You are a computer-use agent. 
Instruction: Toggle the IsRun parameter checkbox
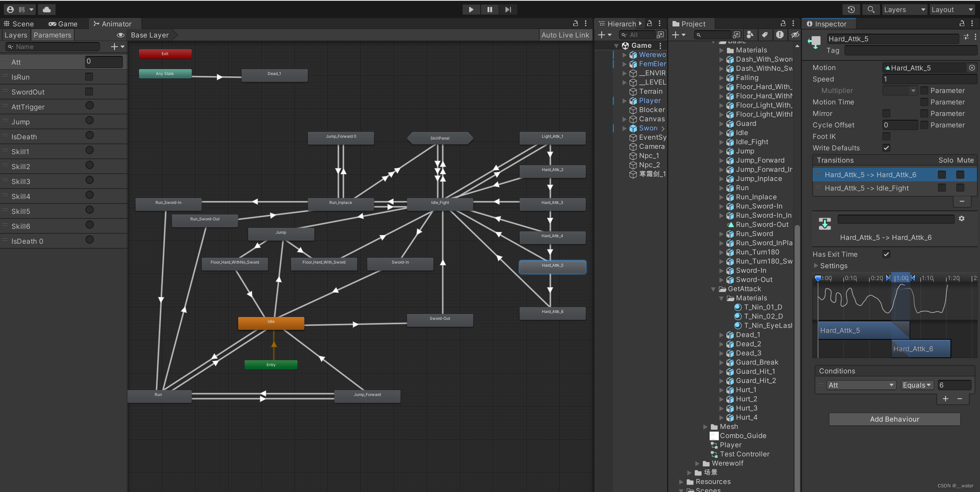point(89,77)
